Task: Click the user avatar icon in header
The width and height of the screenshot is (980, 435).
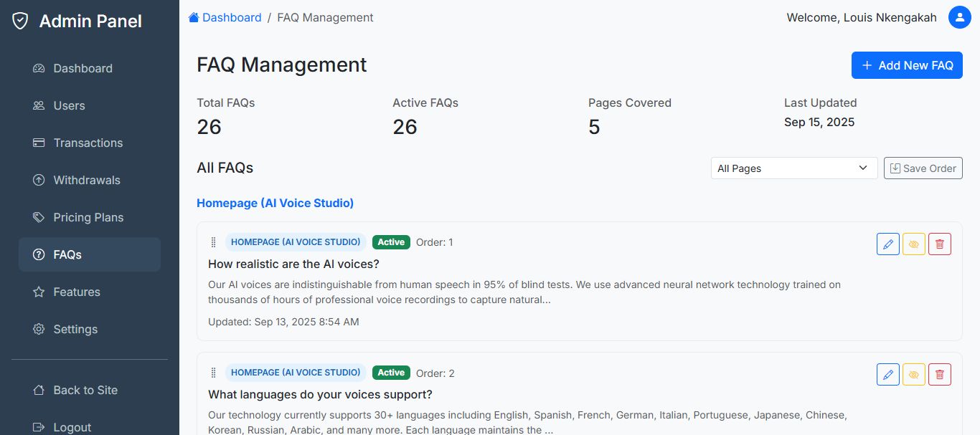Action: point(959,17)
